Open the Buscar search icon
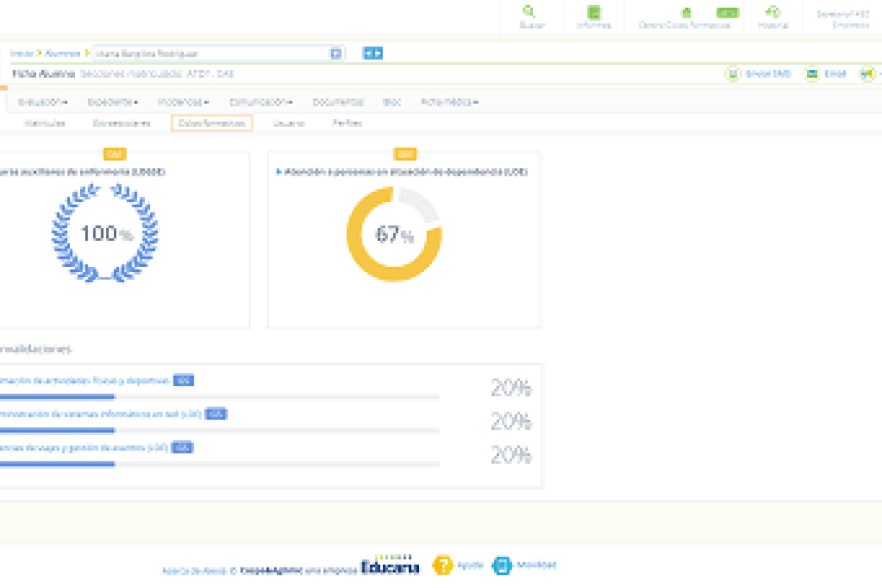The image size is (882, 588). [529, 12]
